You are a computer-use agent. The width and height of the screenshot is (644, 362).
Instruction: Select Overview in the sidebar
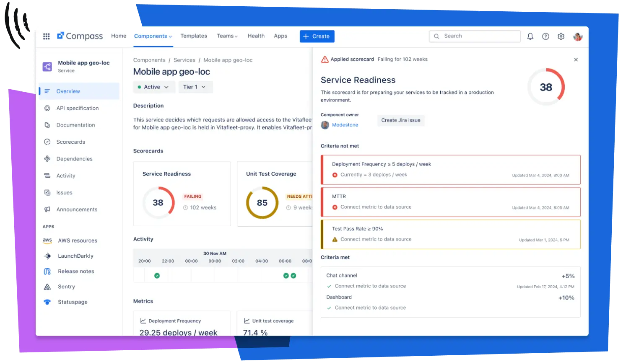(79, 91)
